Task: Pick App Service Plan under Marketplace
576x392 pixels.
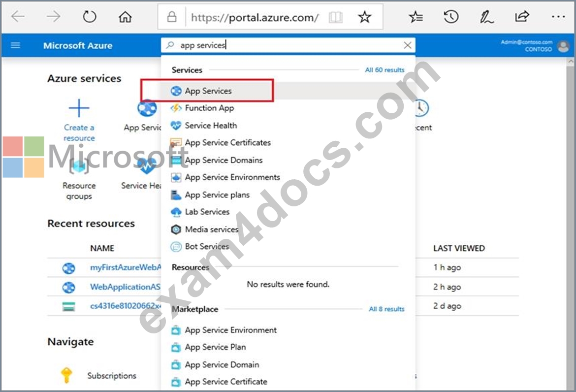Action: click(215, 347)
